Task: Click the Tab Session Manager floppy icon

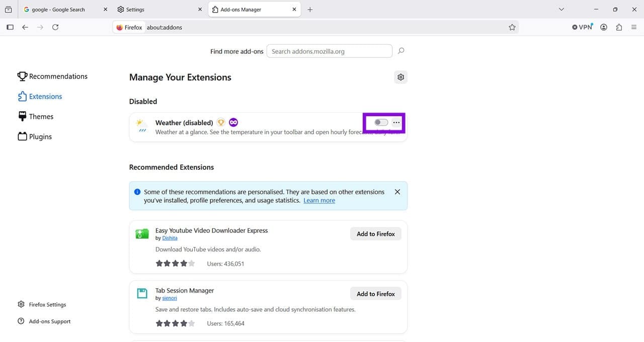Action: coord(142,294)
